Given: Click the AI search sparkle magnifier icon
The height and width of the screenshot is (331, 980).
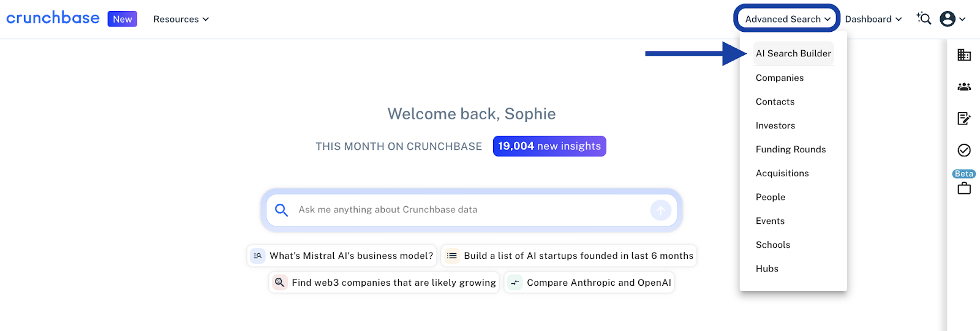Looking at the screenshot, I should (x=924, y=19).
